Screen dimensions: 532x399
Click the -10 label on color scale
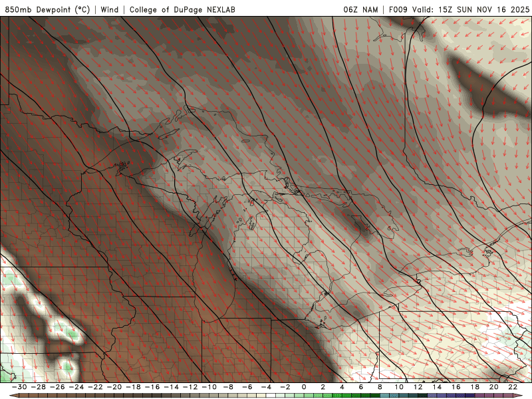[209, 387]
